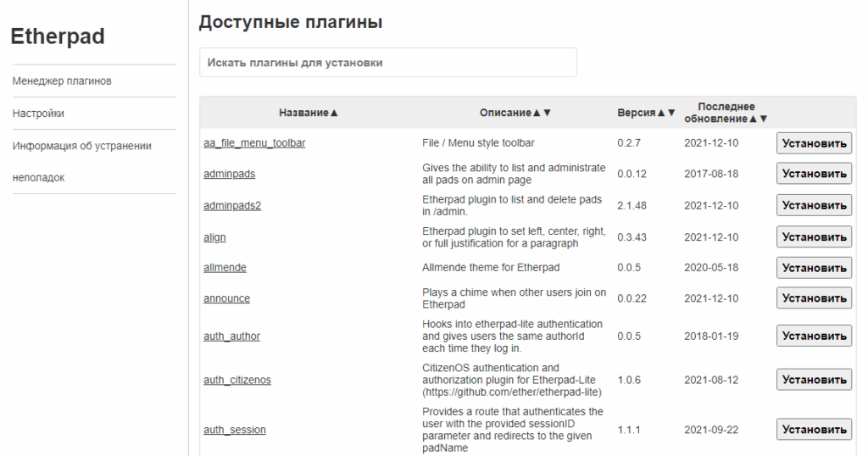Image resolution: width=868 pixels, height=456 pixels.
Task: Open the announce plugin link
Action: pyautogui.click(x=226, y=298)
